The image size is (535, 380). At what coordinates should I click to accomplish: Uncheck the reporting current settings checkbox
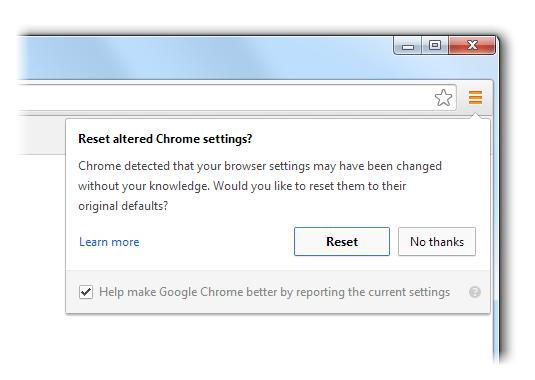point(86,292)
